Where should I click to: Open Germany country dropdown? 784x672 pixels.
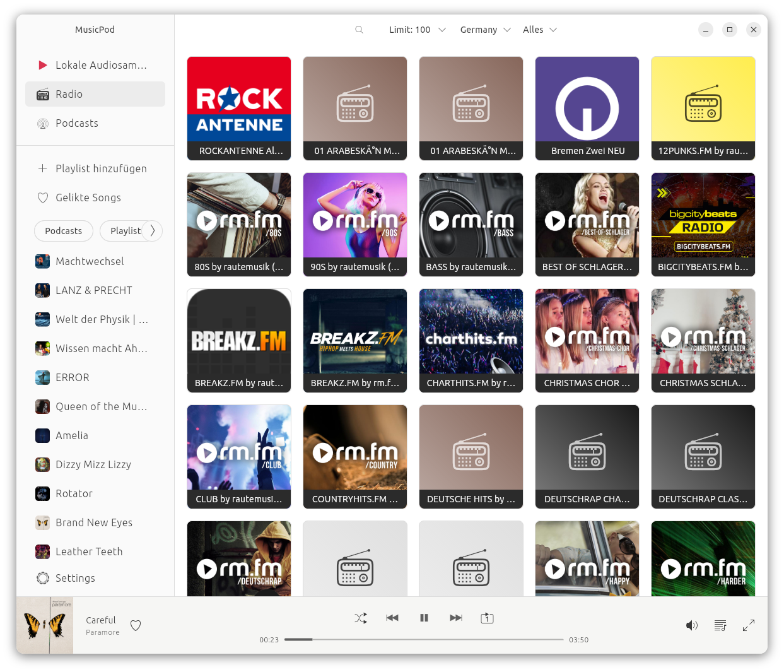(485, 30)
